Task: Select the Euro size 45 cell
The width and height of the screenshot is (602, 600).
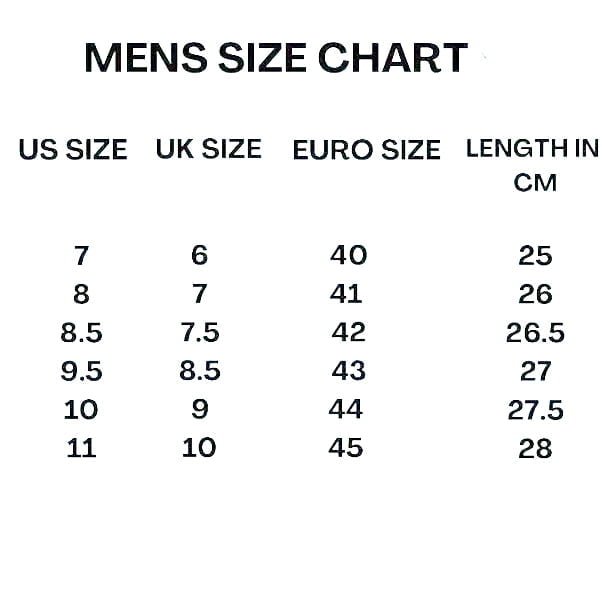Action: click(346, 447)
